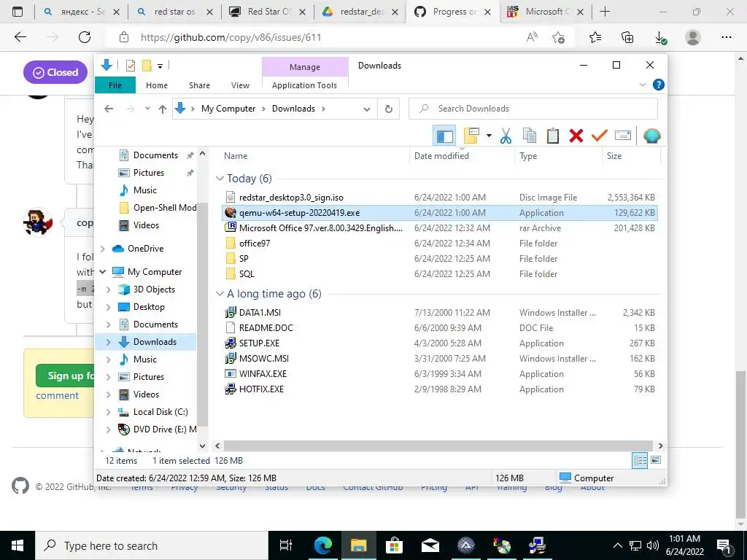The height and width of the screenshot is (560, 747).
Task: Select WINFAX.EXE file
Action: click(263, 374)
